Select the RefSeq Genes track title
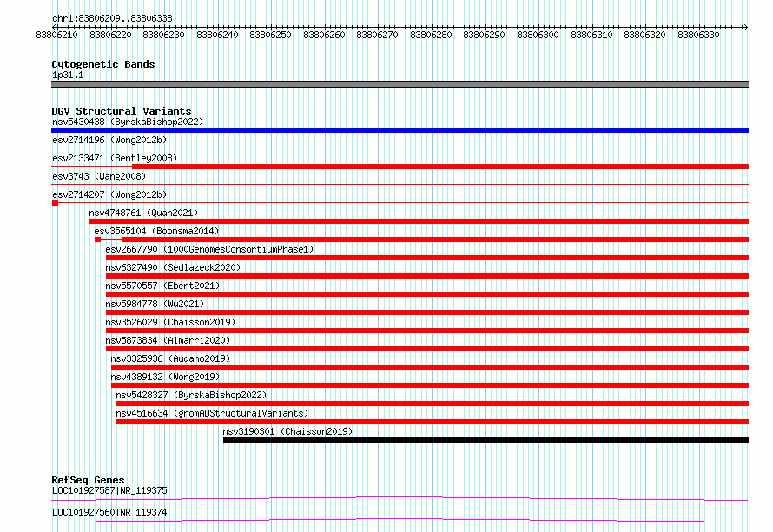773x532 pixels. [89, 480]
